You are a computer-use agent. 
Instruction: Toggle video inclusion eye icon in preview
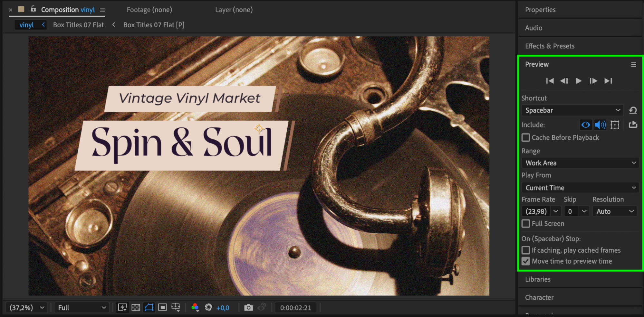585,125
